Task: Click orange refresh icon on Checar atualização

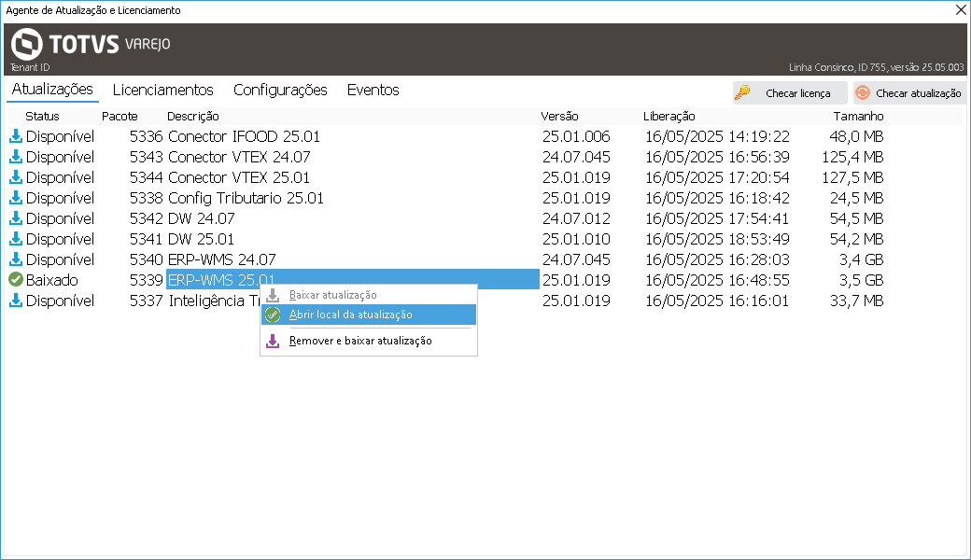Action: pyautogui.click(x=863, y=92)
